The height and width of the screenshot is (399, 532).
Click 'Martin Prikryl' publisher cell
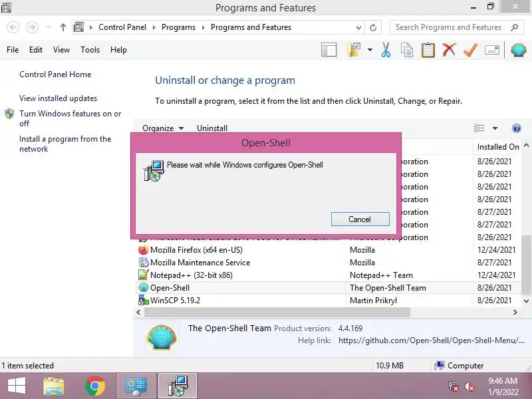tap(373, 301)
